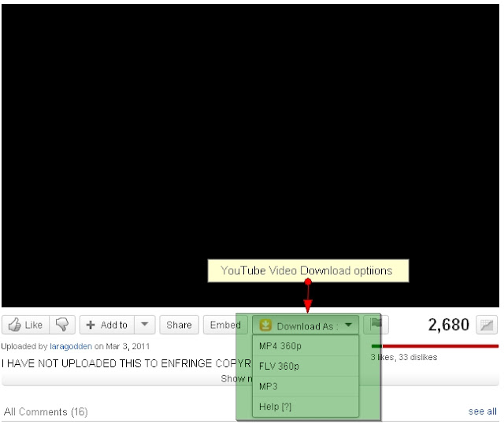The height and width of the screenshot is (424, 504).
Task: Open Help [?] in download menu
Action: 306,407
